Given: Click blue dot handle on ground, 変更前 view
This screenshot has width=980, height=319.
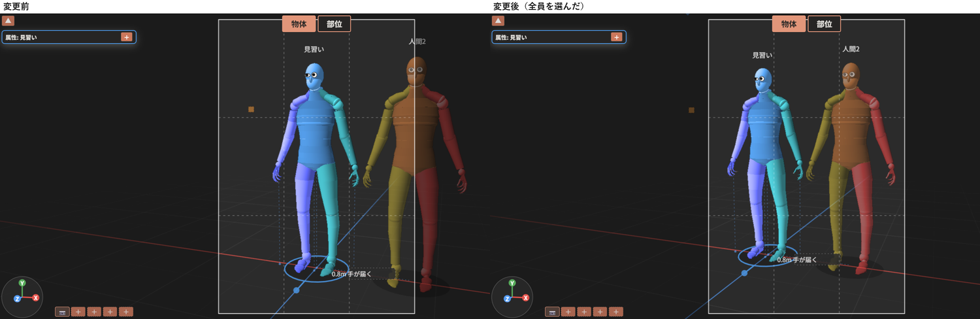Looking at the screenshot, I should click(297, 290).
